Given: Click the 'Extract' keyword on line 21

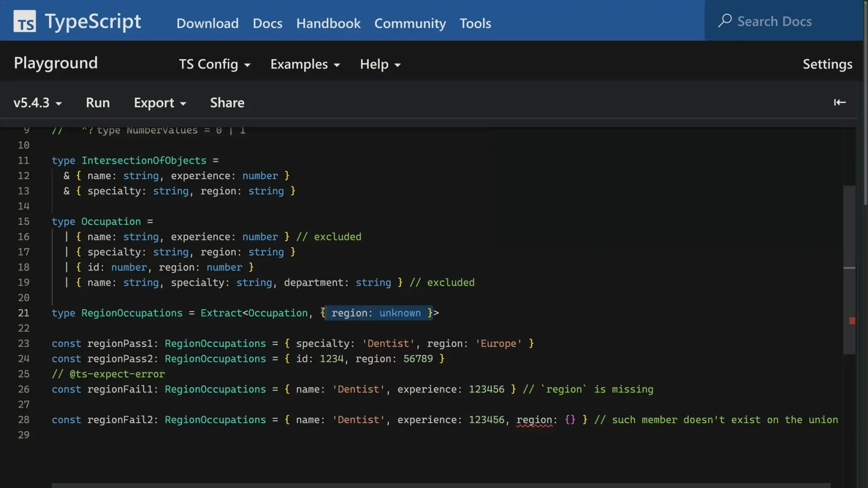Looking at the screenshot, I should coord(221,313).
